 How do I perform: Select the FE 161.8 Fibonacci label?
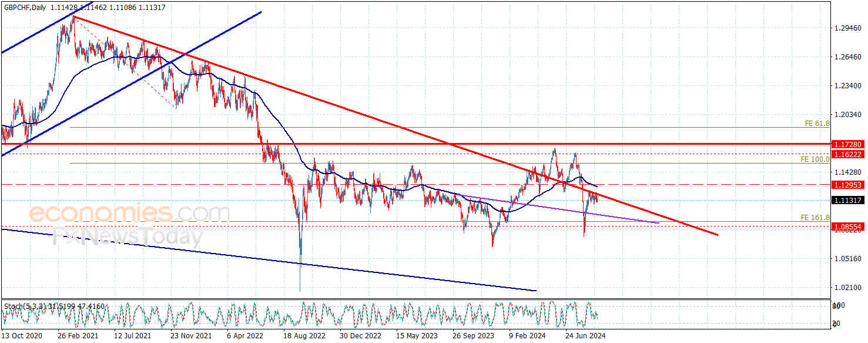[x=816, y=218]
